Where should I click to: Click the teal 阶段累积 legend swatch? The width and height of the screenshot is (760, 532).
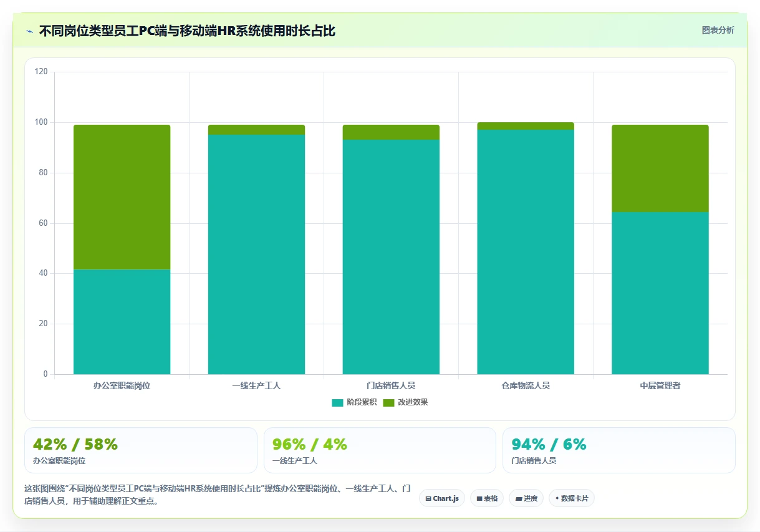point(337,402)
